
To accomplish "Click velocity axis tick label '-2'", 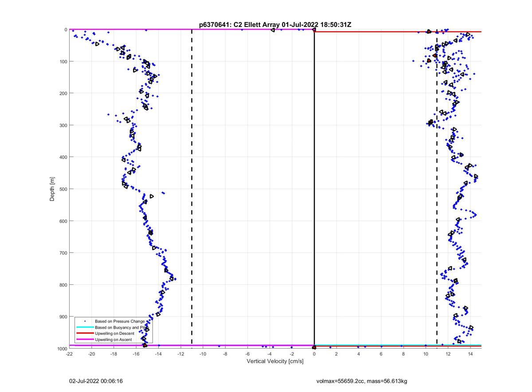I will (292, 354).
